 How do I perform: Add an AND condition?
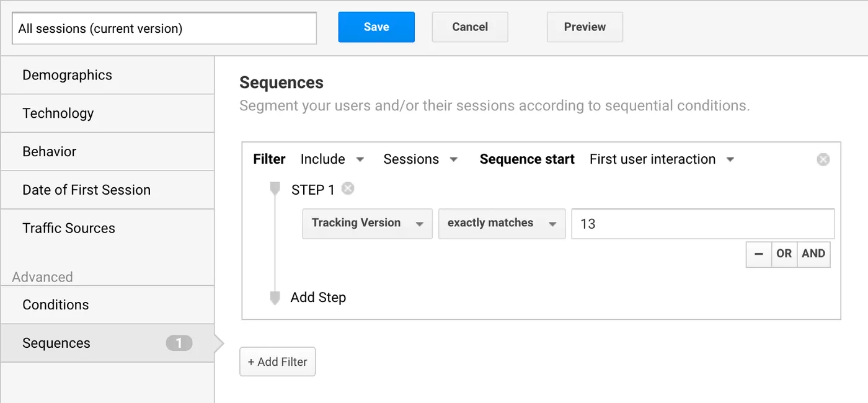point(813,254)
